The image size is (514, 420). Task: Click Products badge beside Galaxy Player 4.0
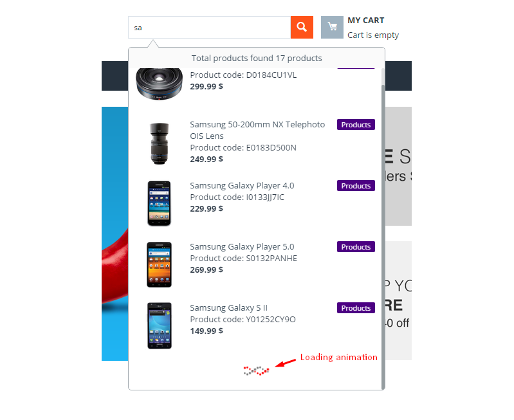[356, 186]
